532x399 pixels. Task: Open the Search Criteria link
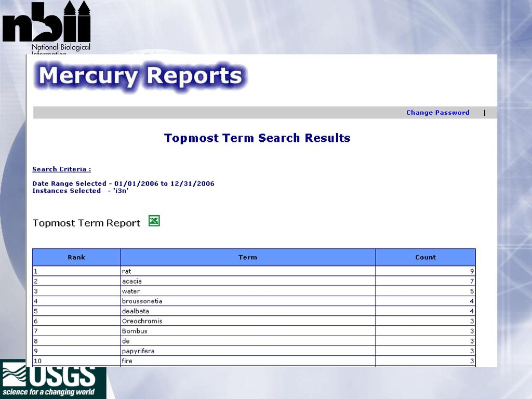[61, 169]
